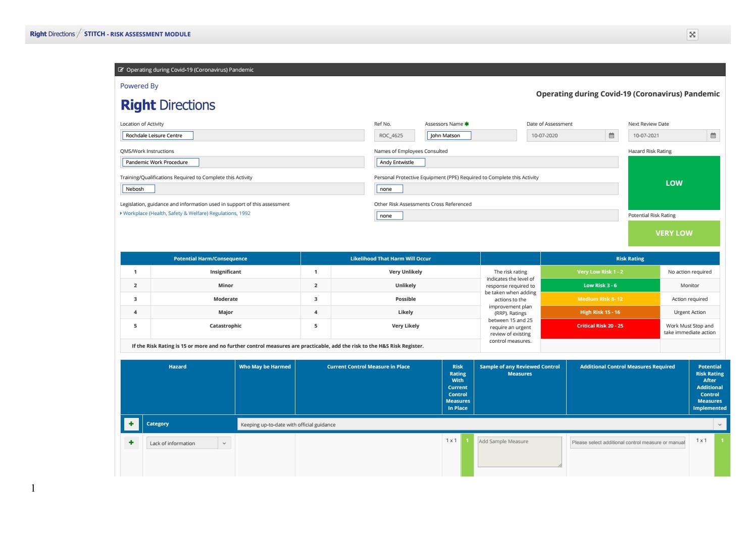
Task: Open the Category dropdown for official guidance
Action: click(720, 424)
